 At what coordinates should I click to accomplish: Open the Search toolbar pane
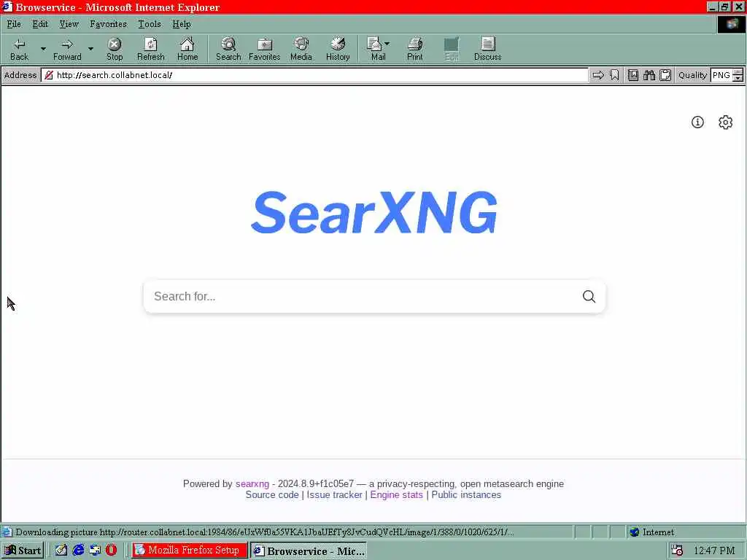pos(228,49)
